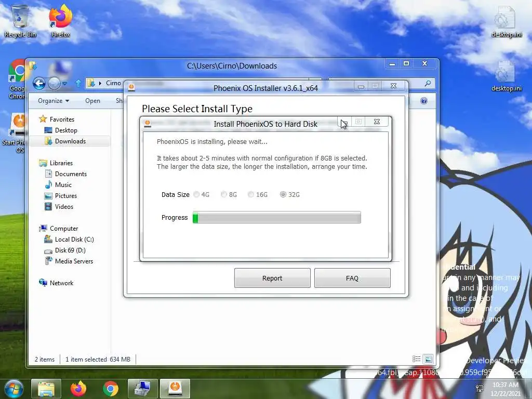
Task: Open the Videos library
Action: 64,207
